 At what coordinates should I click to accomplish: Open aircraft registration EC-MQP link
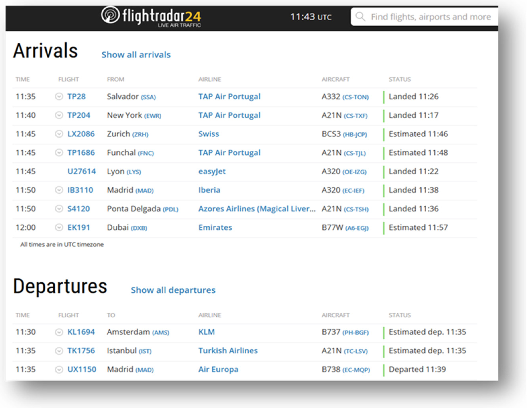pyautogui.click(x=356, y=370)
